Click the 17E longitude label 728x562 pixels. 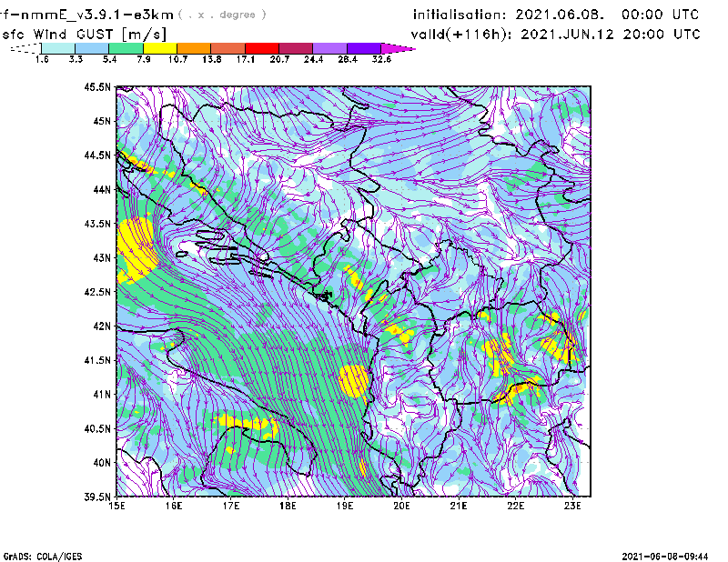coord(231,506)
